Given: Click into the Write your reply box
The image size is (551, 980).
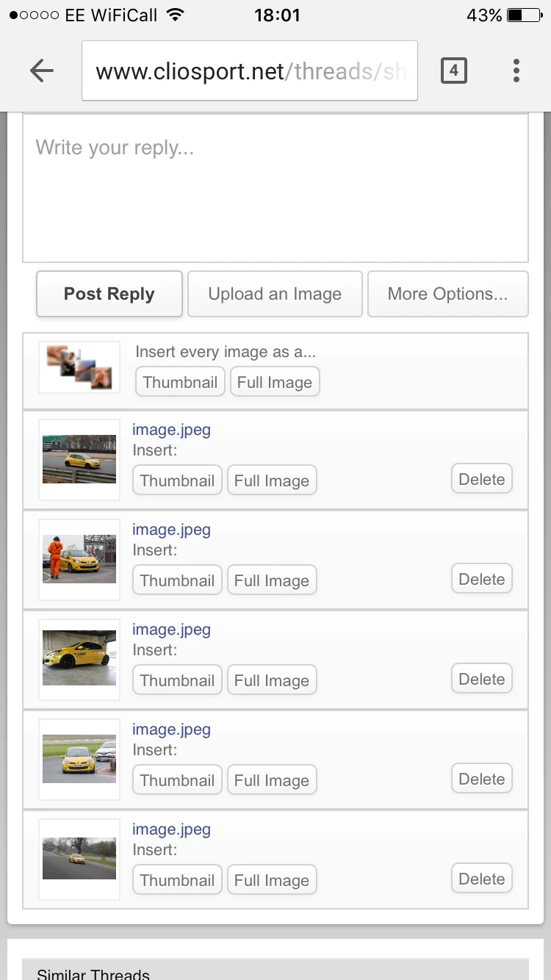Looking at the screenshot, I should tap(275, 188).
